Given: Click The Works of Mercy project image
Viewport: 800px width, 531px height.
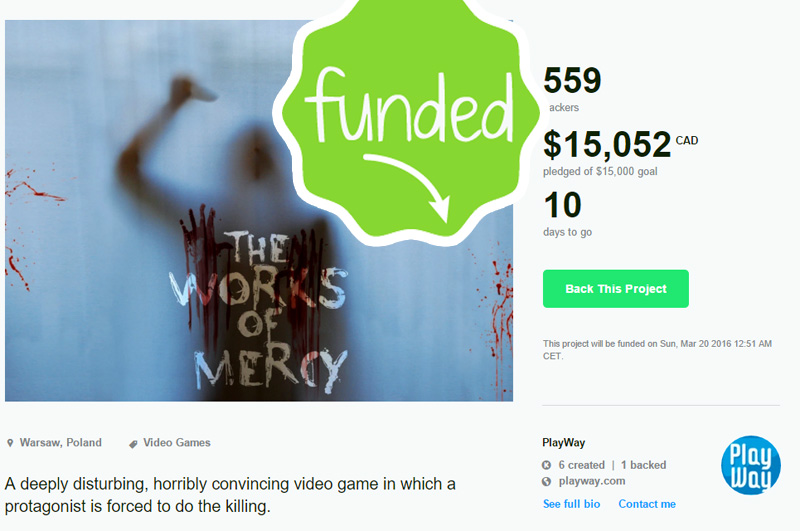Looking at the screenshot, I should point(259,211).
